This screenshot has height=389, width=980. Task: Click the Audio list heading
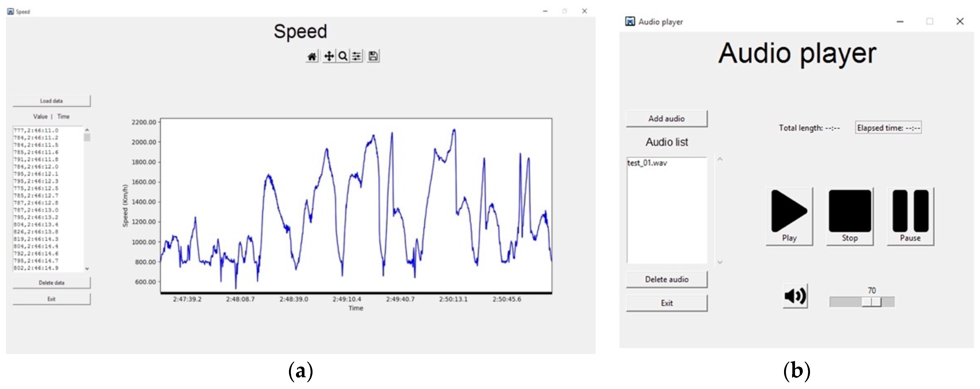[x=666, y=142]
